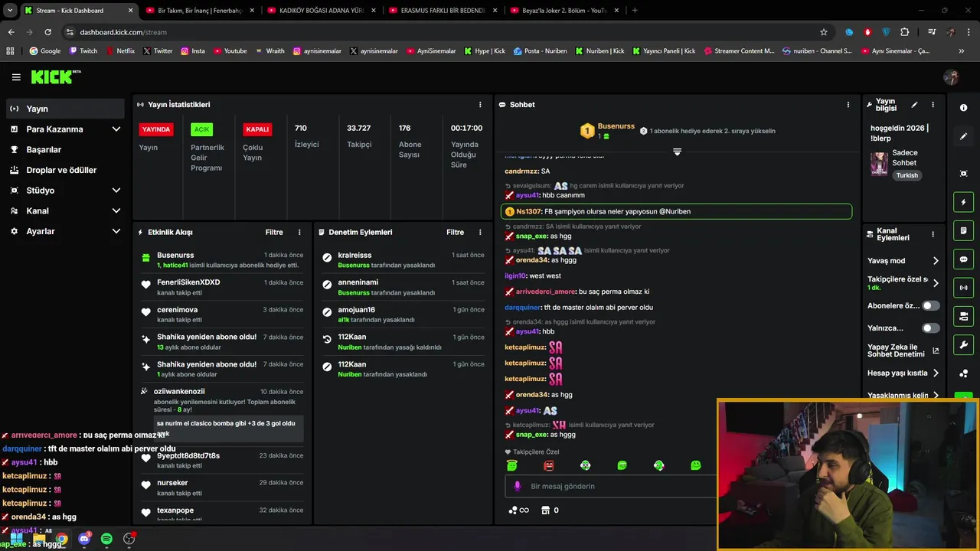This screenshot has height=551, width=980.
Task: Click the green AÇIK Partnerlik badge
Action: [x=201, y=129]
